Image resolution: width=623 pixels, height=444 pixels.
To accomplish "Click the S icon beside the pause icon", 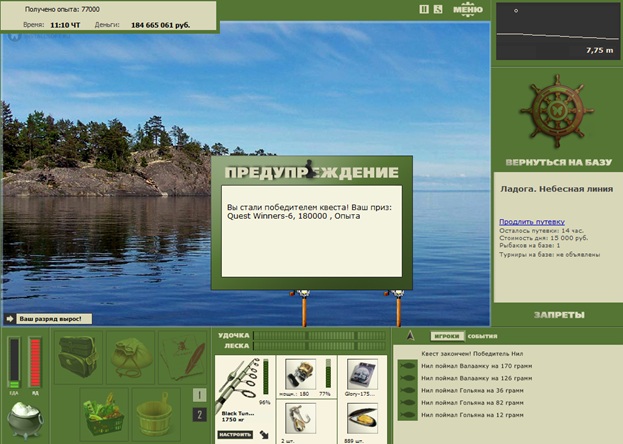I will click(438, 9).
